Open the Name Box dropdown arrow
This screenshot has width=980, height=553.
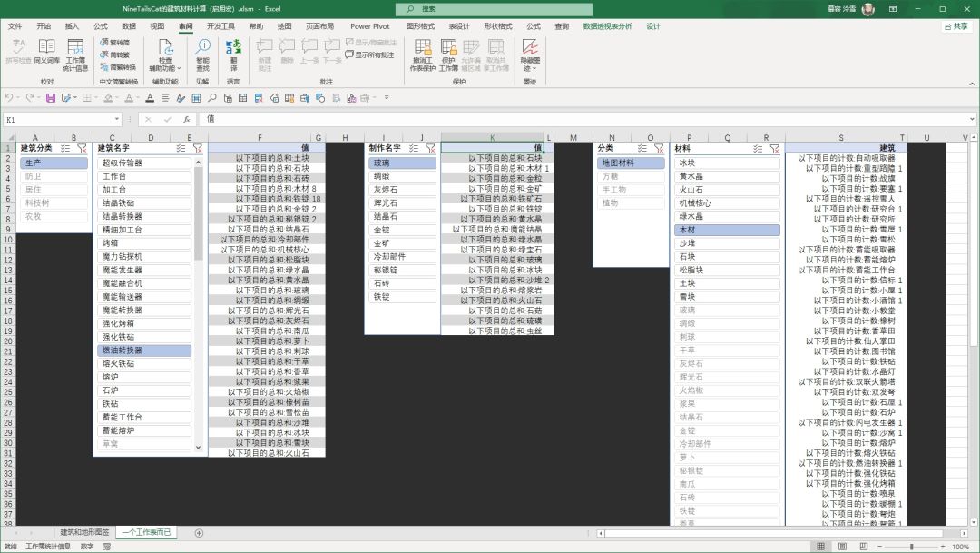coord(117,119)
